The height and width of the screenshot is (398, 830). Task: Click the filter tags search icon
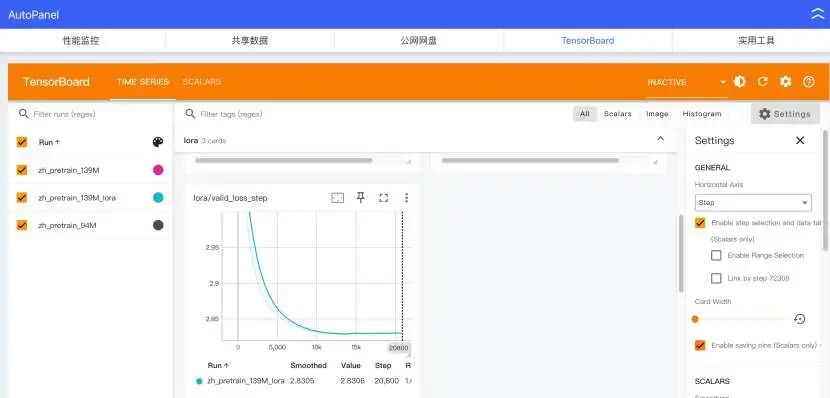pyautogui.click(x=190, y=114)
